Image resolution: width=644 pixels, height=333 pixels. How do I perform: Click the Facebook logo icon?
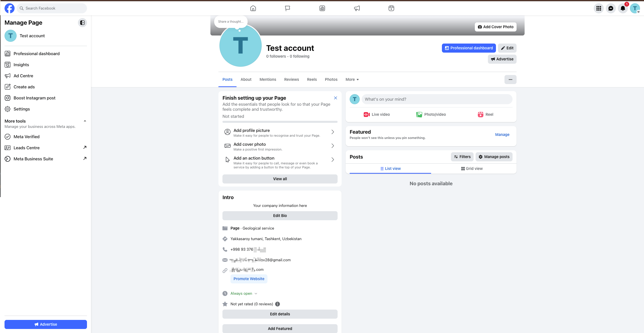coord(10,8)
